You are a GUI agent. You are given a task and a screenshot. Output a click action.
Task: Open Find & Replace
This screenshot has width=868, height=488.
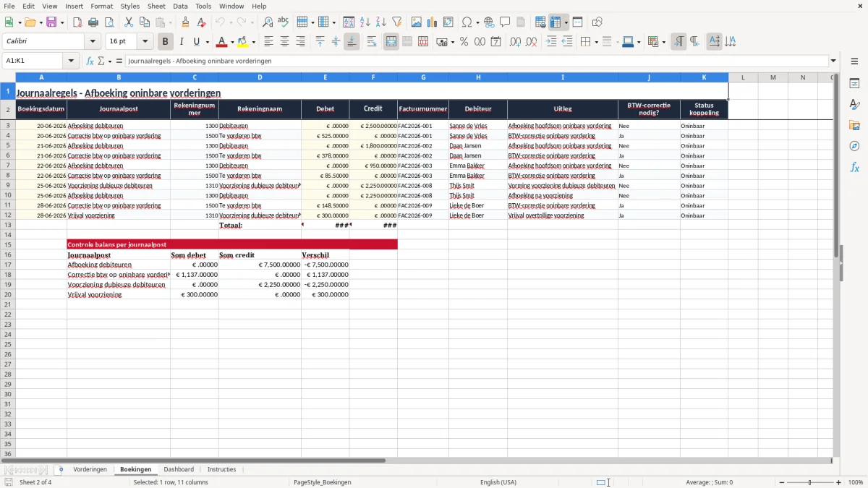[x=268, y=22]
